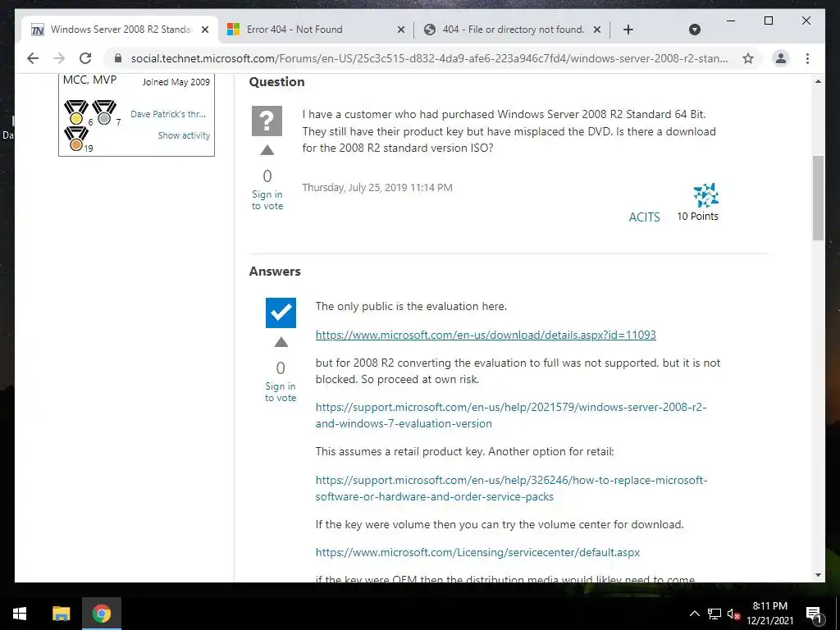Click the bronze medal badge icon
Screen dimensions: 840x630
coord(76,138)
